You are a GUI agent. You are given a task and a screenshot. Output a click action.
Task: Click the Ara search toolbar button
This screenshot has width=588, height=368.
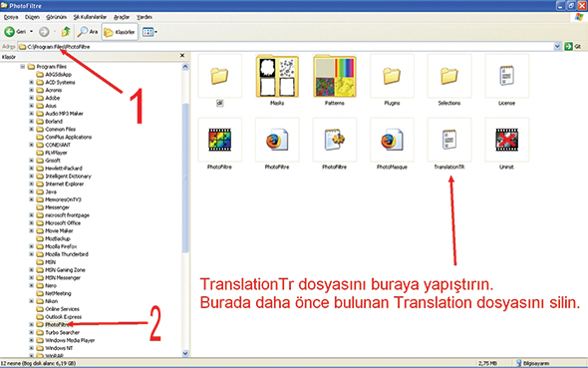[x=88, y=32]
